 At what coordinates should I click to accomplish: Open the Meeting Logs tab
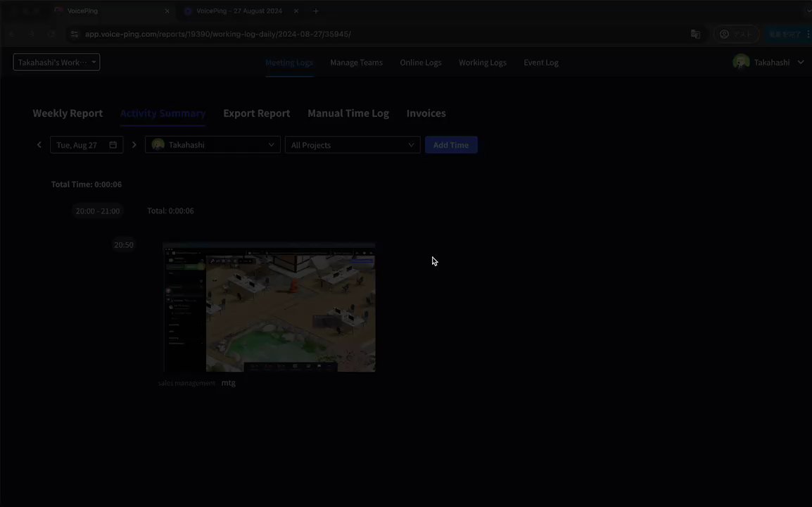tap(289, 63)
